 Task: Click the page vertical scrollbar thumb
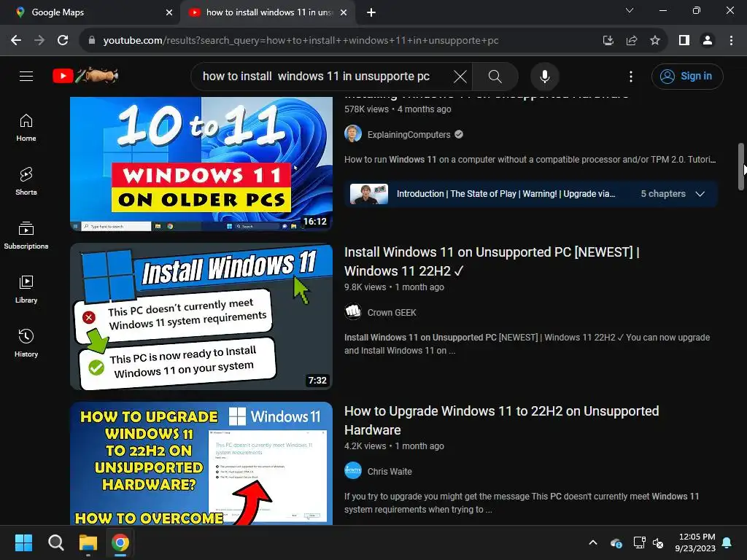741,167
